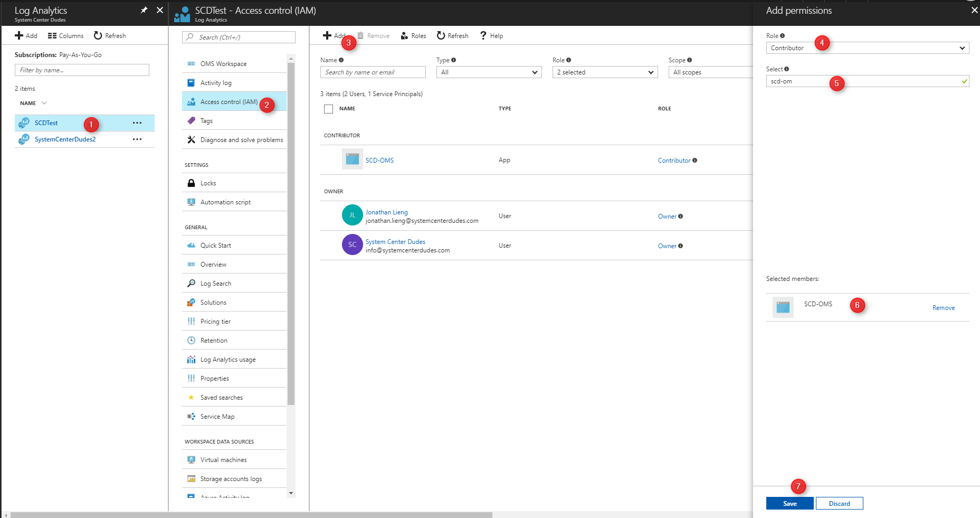This screenshot has height=518, width=980.
Task: Open Diagnose and solve problems
Action: [234, 140]
